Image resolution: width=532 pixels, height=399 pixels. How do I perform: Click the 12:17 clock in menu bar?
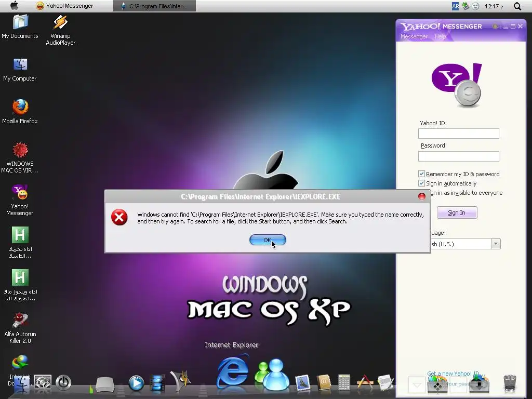click(x=494, y=6)
